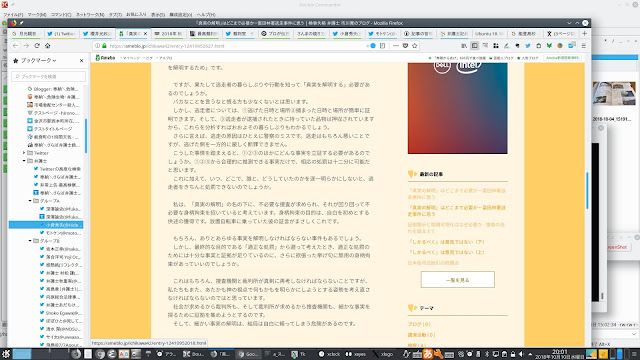
Task: Expand the Twitter bookmarks folder
Action: [24, 153]
